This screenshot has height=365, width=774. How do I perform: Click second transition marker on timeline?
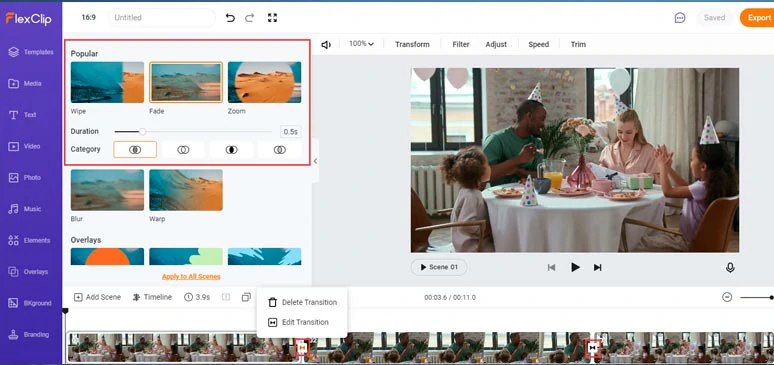[x=592, y=348]
